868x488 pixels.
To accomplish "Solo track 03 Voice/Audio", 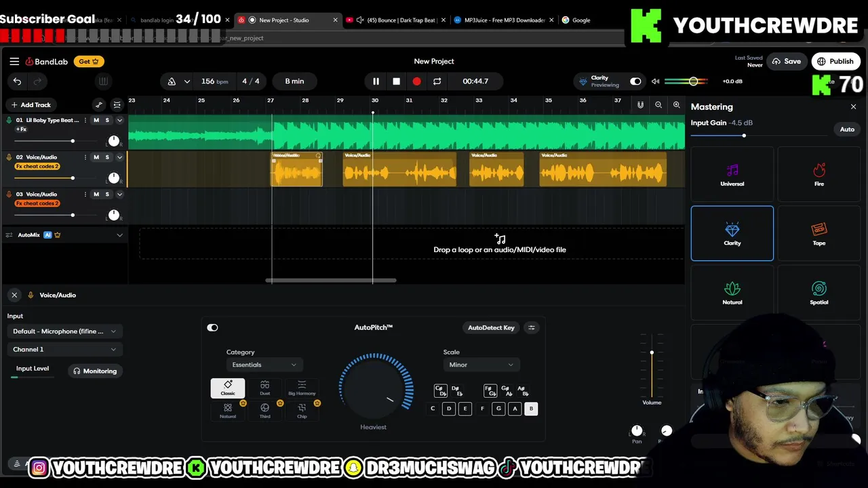I will point(107,195).
